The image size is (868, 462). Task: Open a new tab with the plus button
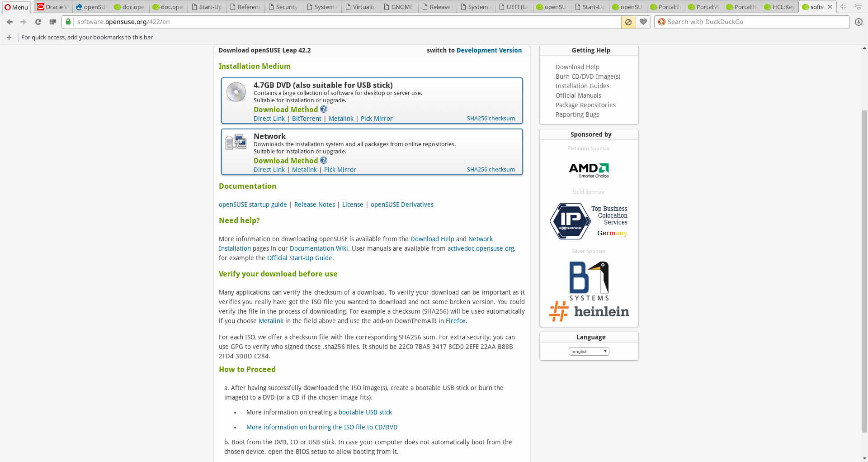point(843,7)
